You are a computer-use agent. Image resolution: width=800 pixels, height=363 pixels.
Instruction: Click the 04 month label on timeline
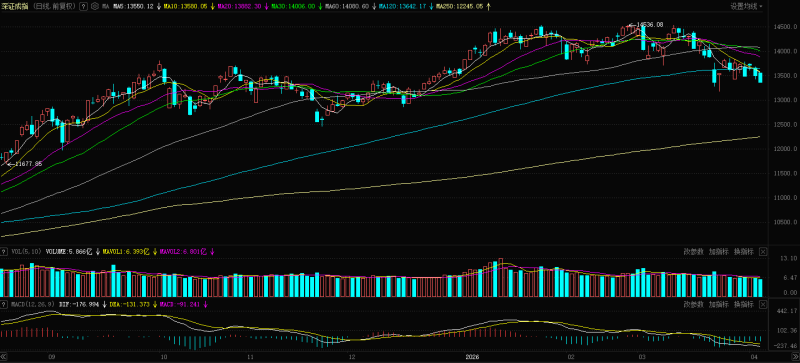pyautogui.click(x=755, y=356)
